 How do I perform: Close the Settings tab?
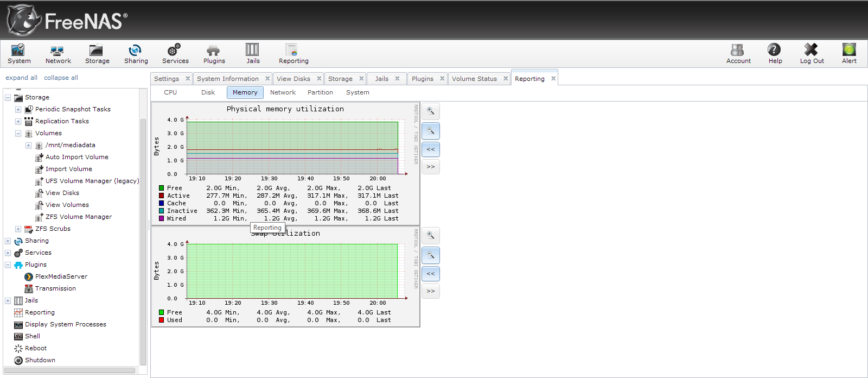(188, 79)
